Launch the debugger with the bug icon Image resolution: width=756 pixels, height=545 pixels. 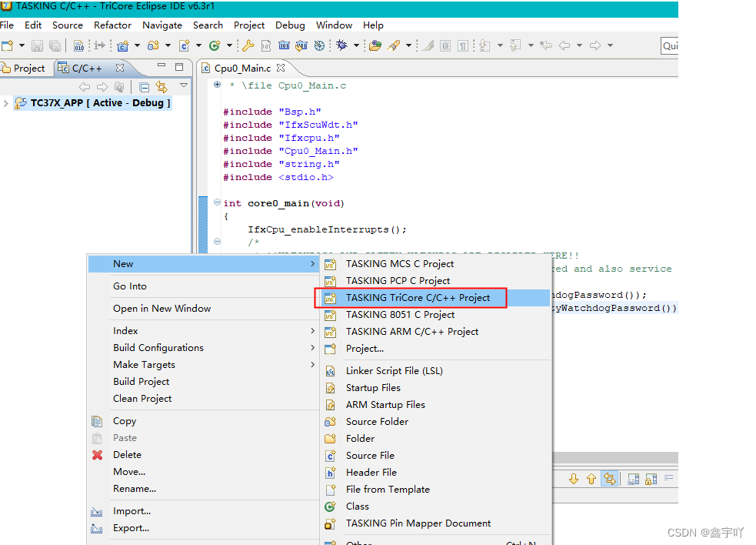click(x=341, y=45)
